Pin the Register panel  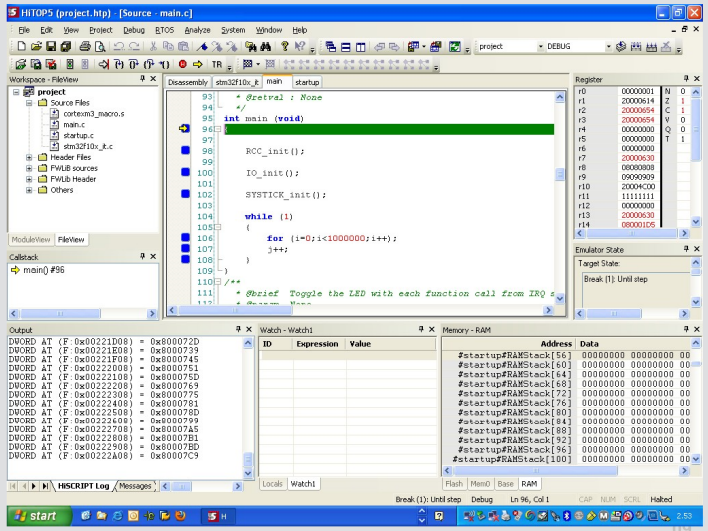click(x=686, y=79)
